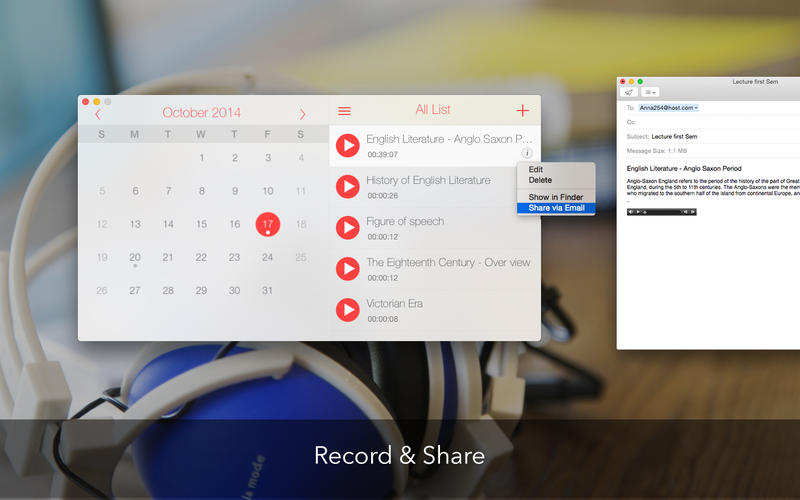This screenshot has height=500, width=800.
Task: Select October 20 on the calendar
Action: tap(135, 258)
